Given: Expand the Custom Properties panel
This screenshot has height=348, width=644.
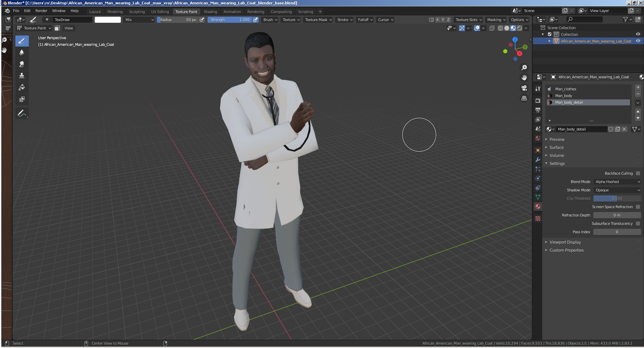Looking at the screenshot, I should click(566, 250).
